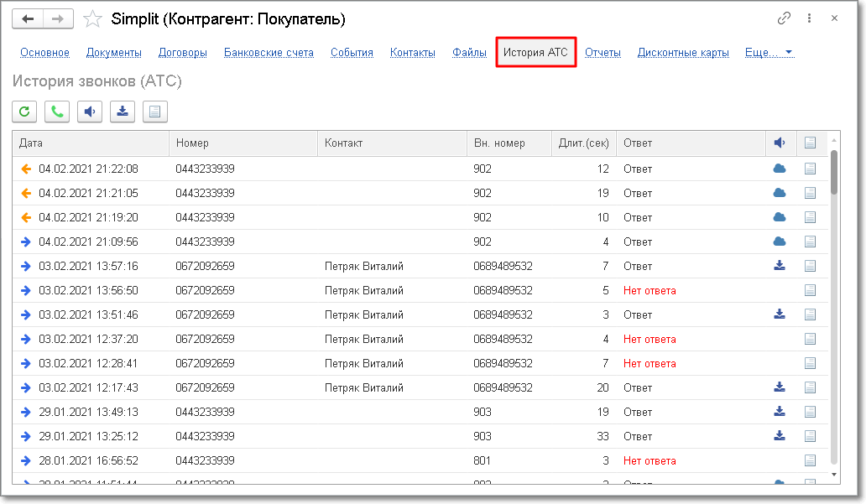
Task: Click the document notes toolbar icon
Action: pyautogui.click(x=155, y=111)
